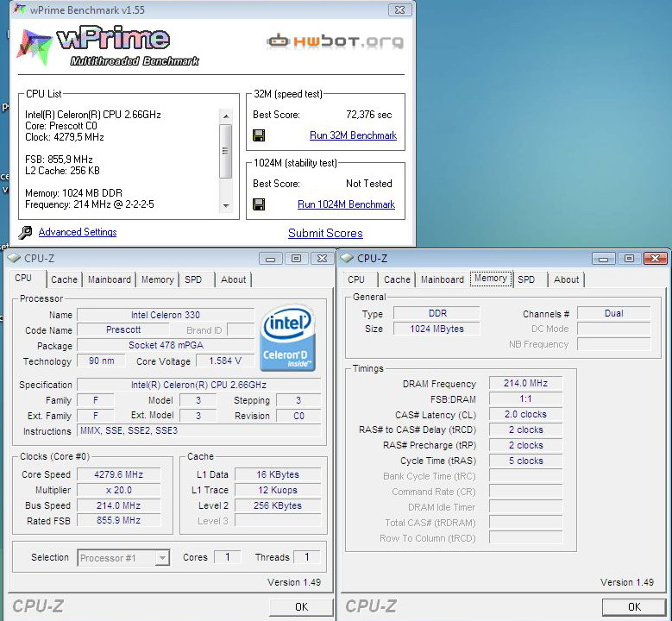Click the CPU List scrollbar down arrow
672x621 pixels.
(x=226, y=206)
